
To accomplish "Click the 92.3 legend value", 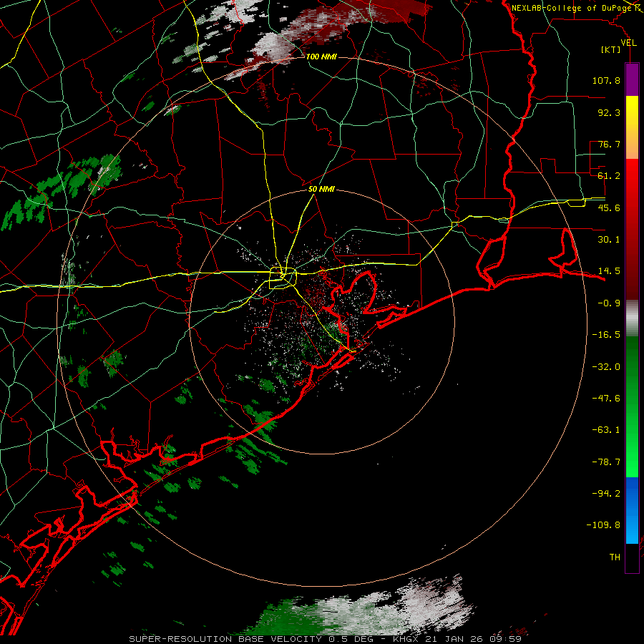I will tap(609, 112).
